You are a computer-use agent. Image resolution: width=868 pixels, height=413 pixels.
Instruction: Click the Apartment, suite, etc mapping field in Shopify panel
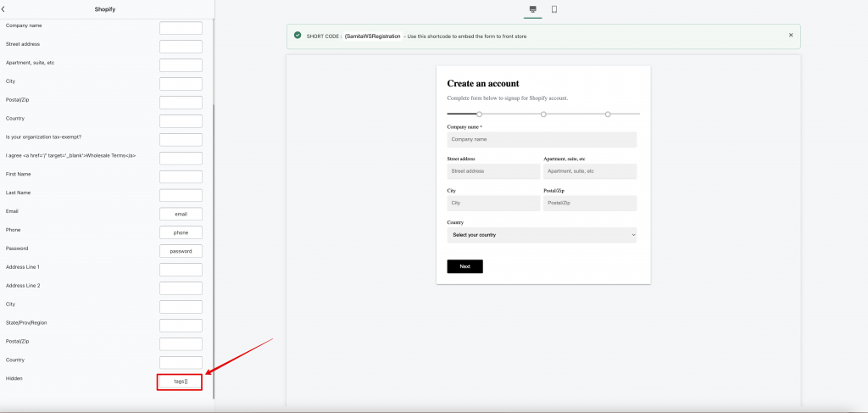click(181, 65)
